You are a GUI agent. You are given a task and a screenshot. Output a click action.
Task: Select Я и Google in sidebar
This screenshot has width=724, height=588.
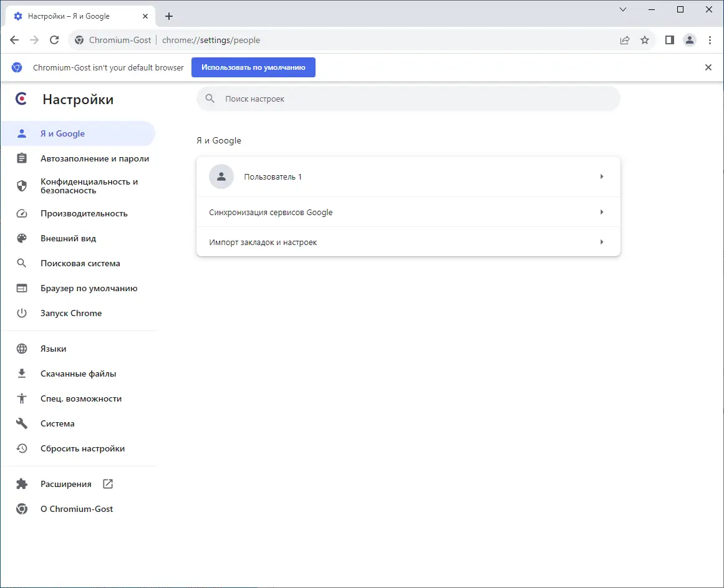click(x=77, y=133)
